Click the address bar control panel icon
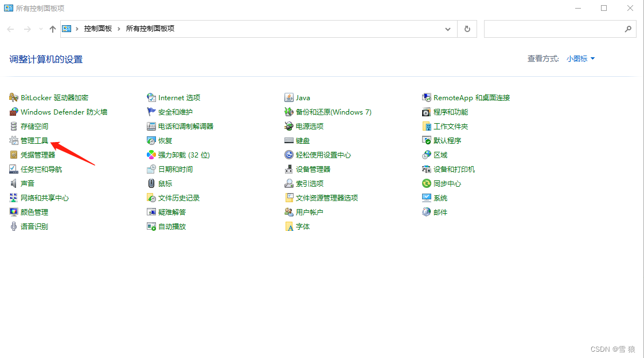 pos(67,29)
